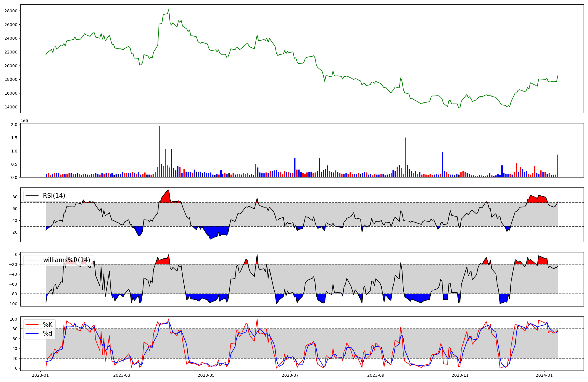Click the -80 Williams %R axis tick
Screen dimensions: 588x382
(x=13, y=294)
